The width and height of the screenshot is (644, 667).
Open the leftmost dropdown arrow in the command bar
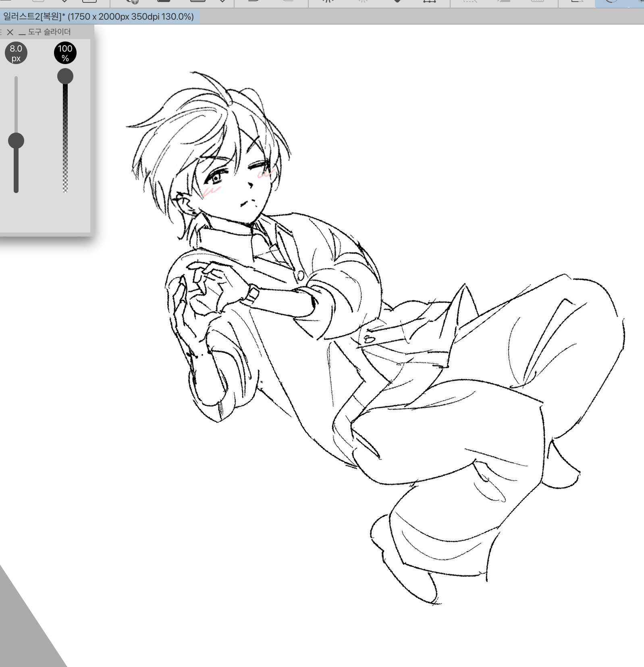point(64,1)
